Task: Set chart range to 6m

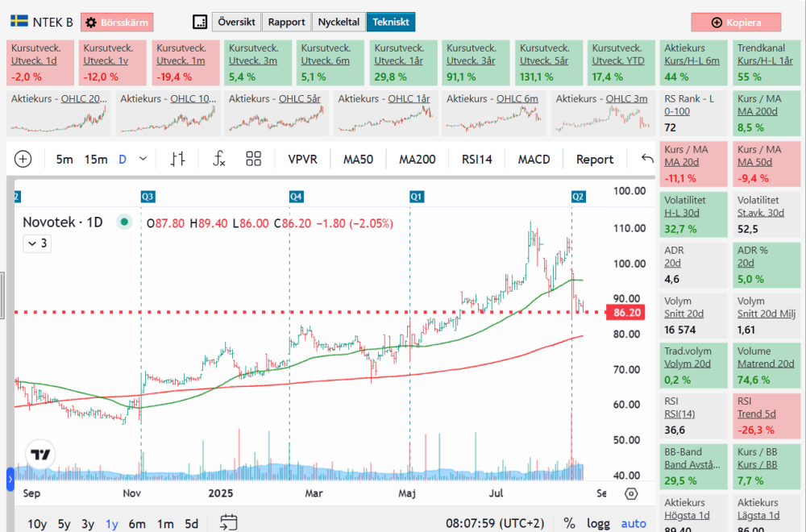Action: [137, 524]
